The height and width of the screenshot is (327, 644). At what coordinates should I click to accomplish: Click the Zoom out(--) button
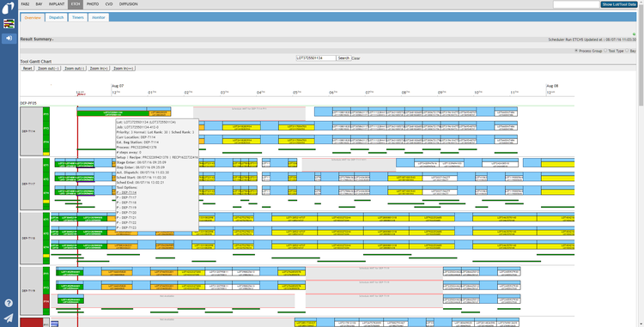(49, 69)
